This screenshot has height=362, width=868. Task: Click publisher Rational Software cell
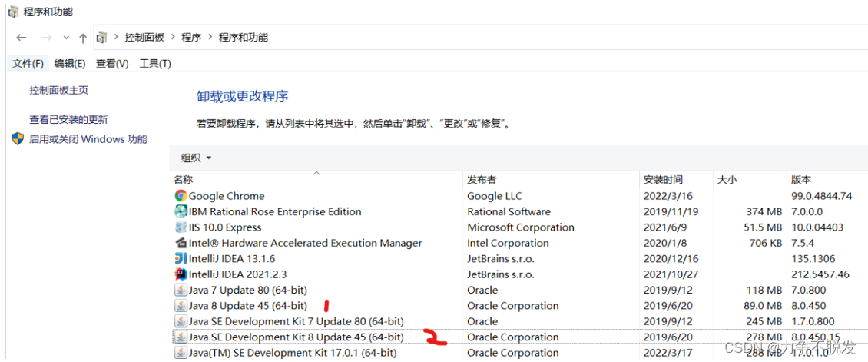509,211
